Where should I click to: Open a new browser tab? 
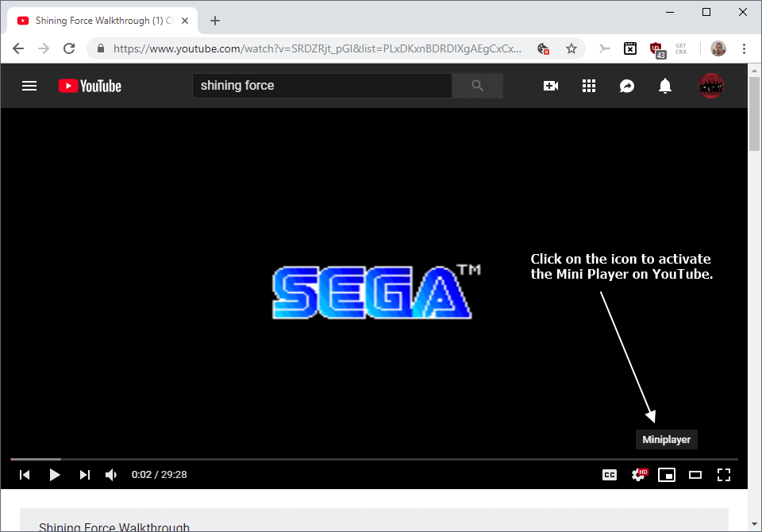point(214,20)
